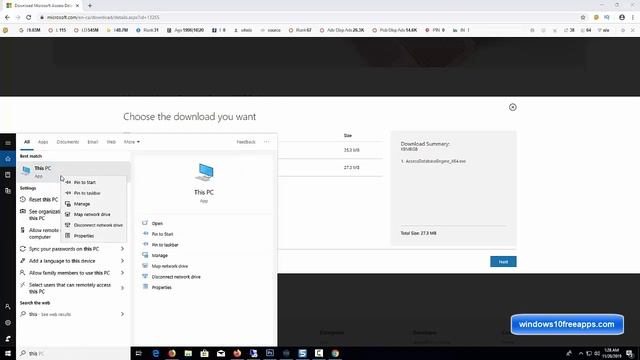
Task: Open Chrome icon at taskbar end
Action: tap(335, 353)
